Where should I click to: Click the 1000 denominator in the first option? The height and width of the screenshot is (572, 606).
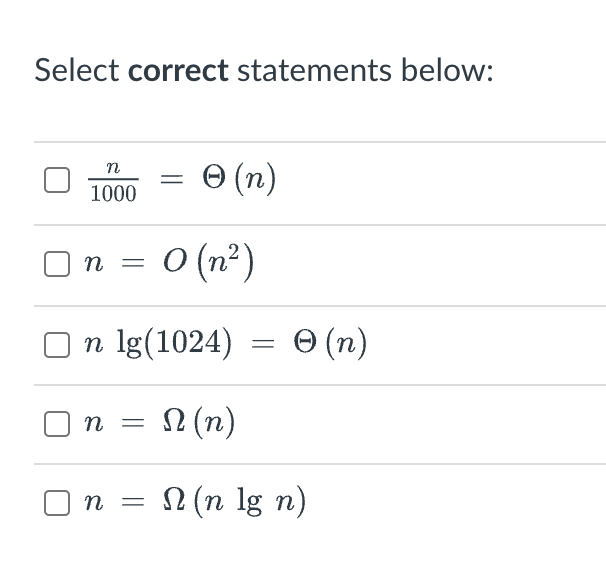[113, 194]
